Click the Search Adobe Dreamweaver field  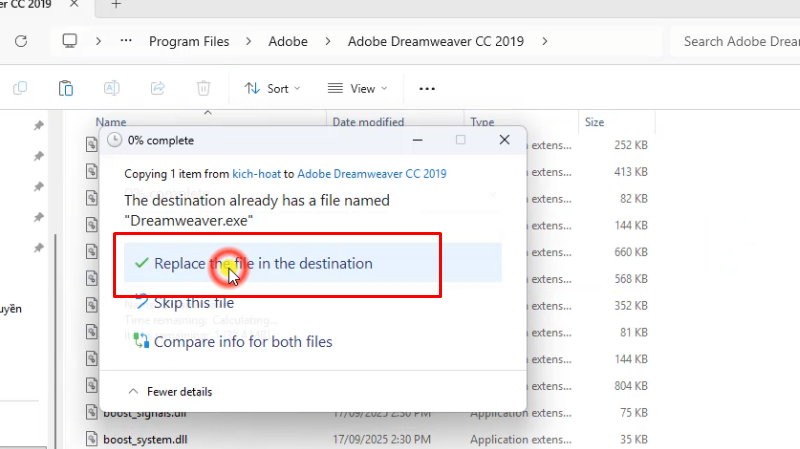tap(735, 41)
